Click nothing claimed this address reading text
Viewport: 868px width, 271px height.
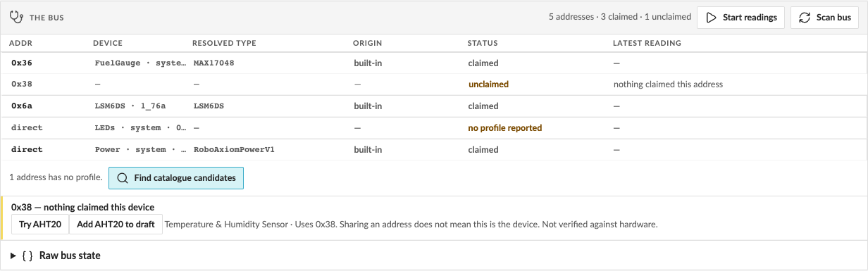[x=668, y=84]
